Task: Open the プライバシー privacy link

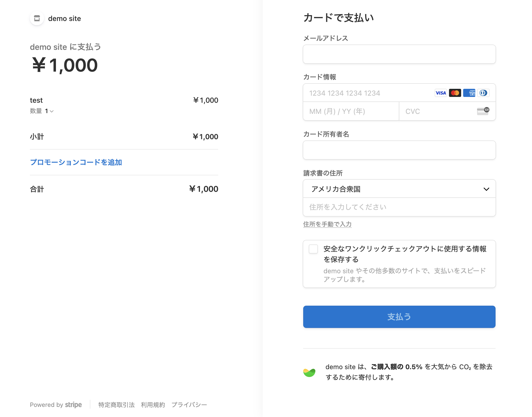Action: 189,404
